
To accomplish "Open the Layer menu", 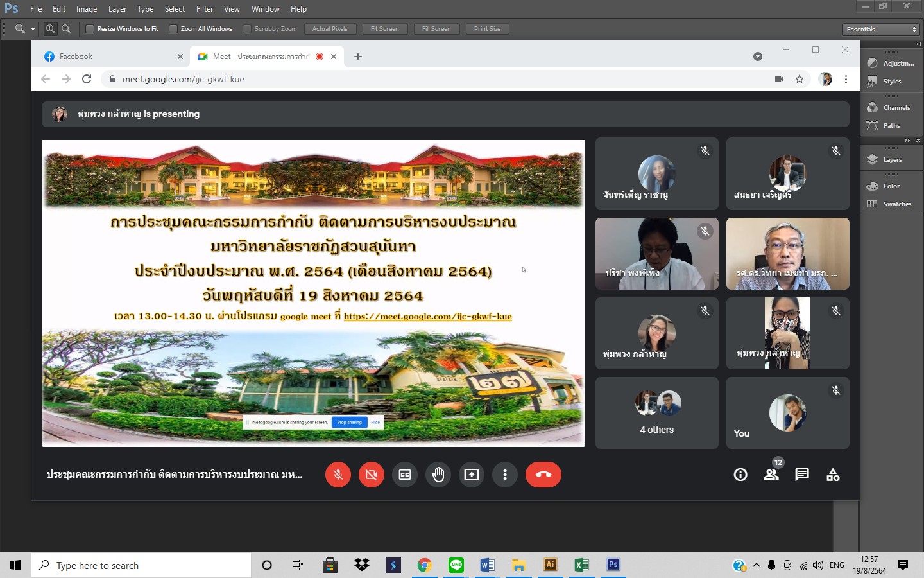I will 117,9.
